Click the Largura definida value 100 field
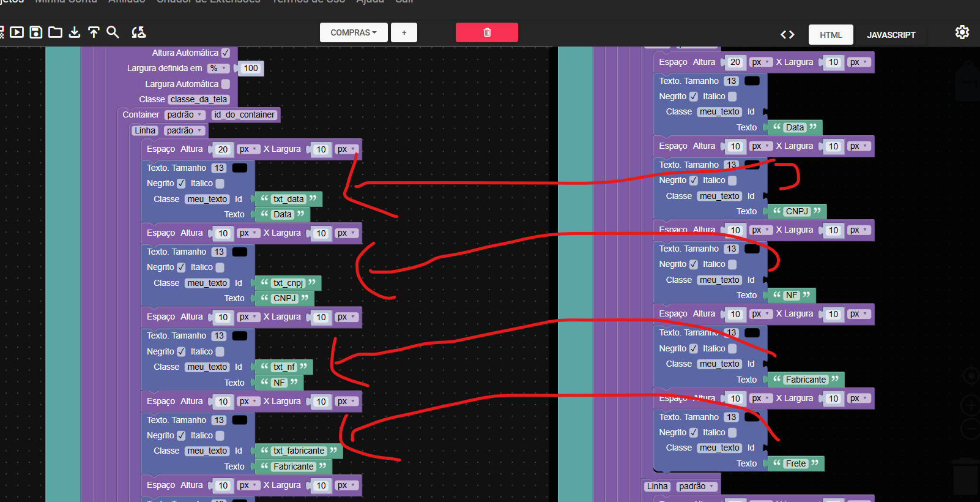 coord(251,69)
